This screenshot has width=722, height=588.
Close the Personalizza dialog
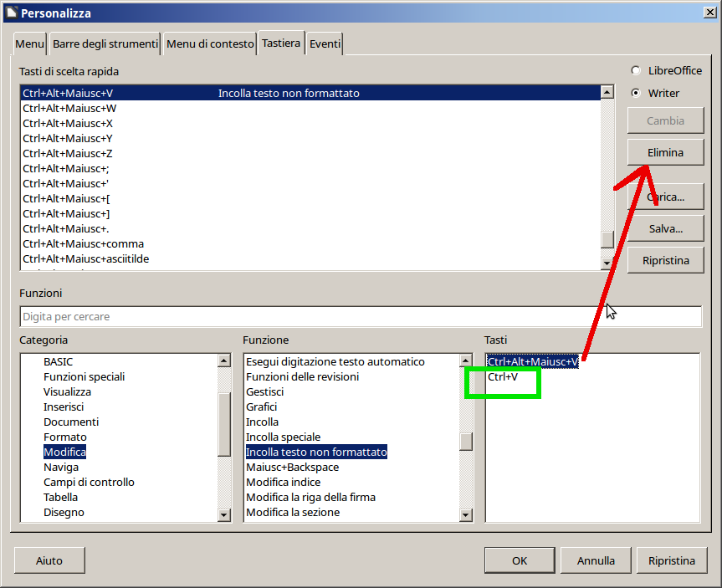click(x=710, y=13)
